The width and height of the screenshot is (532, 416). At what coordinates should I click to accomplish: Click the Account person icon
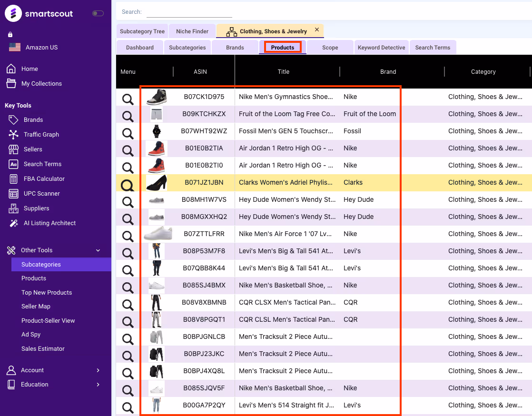coord(11,370)
